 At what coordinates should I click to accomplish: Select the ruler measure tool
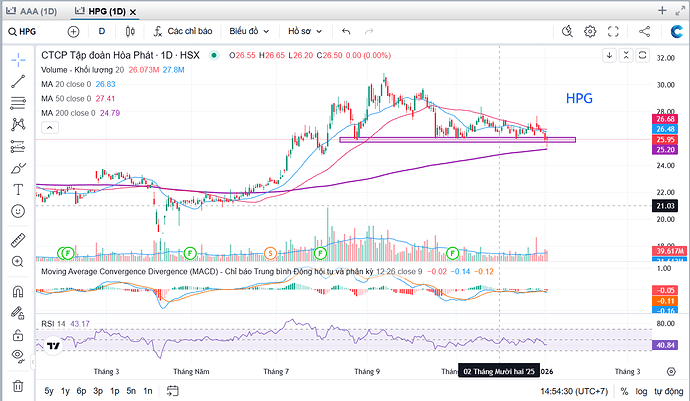(x=18, y=240)
